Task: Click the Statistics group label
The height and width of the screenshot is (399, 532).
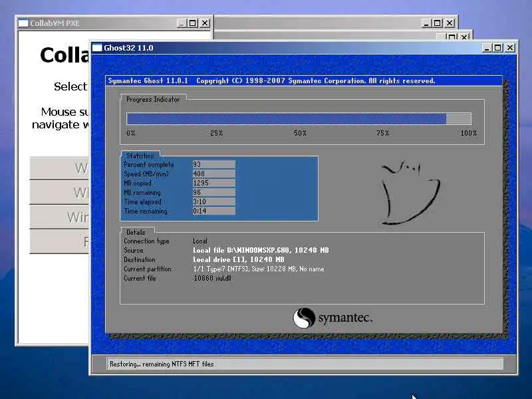Action: point(140,156)
